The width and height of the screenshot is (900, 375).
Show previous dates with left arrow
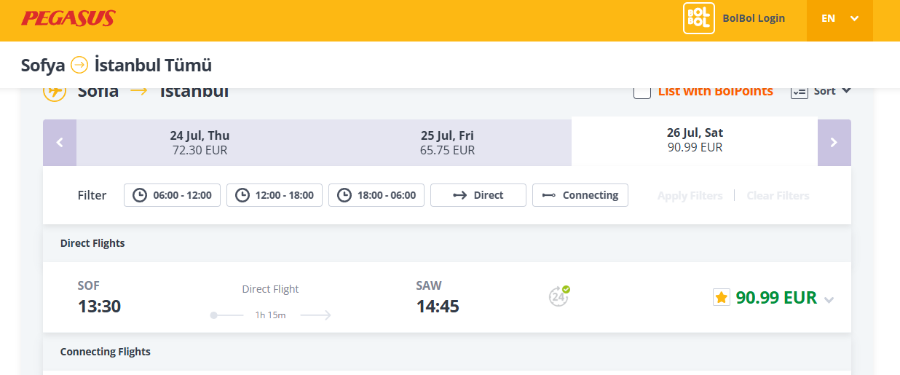click(60, 142)
